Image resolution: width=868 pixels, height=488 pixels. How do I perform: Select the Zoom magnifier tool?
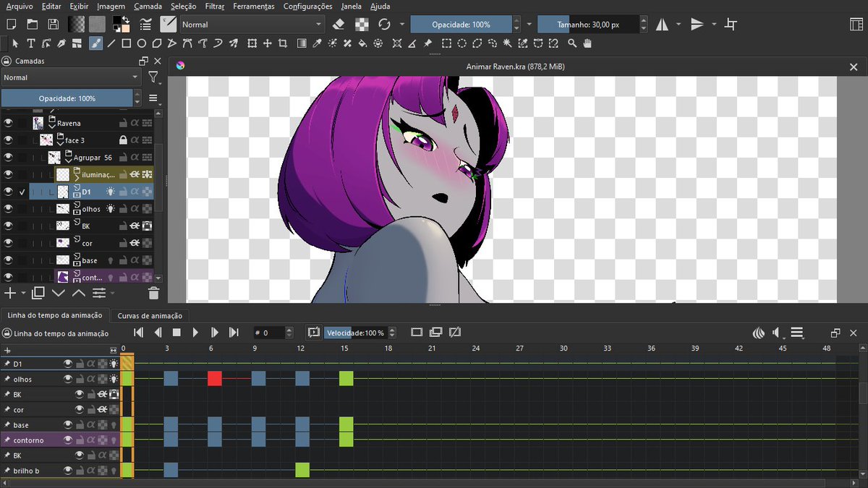[572, 43]
